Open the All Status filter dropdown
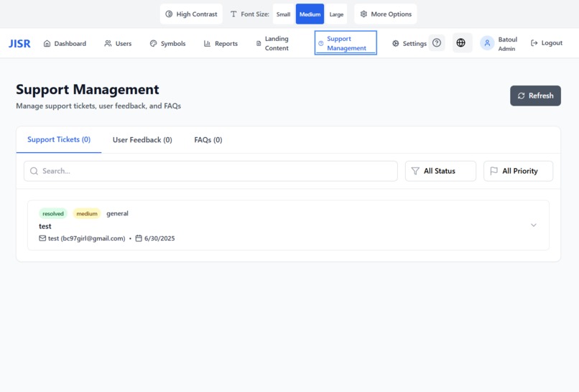579x392 pixels. point(440,171)
